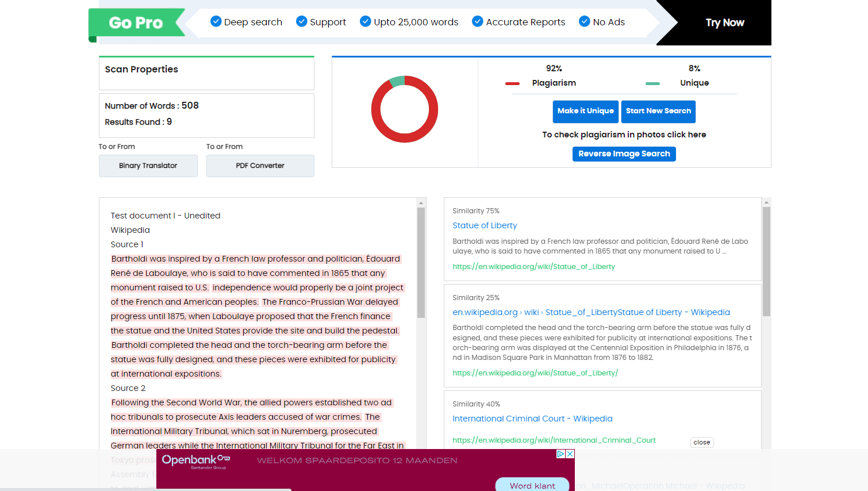Image resolution: width=868 pixels, height=491 pixels.
Task: Click the 'Wikipedia' line in document
Action: click(130, 230)
